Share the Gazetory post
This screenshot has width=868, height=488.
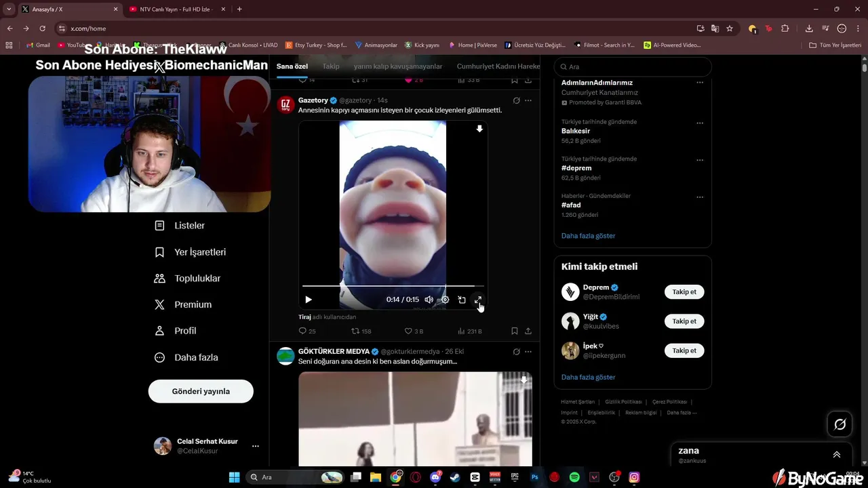[x=528, y=331]
